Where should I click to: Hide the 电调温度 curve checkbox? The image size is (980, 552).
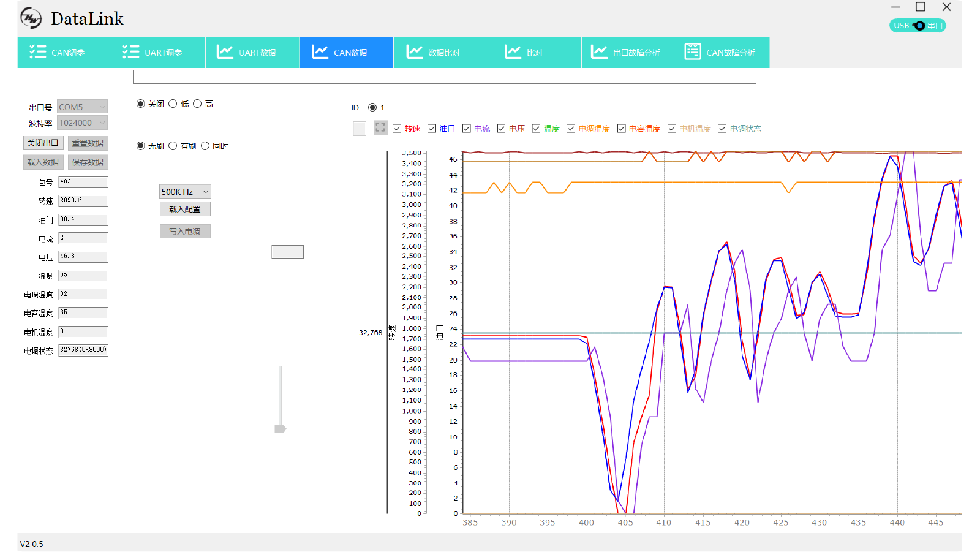coord(571,129)
